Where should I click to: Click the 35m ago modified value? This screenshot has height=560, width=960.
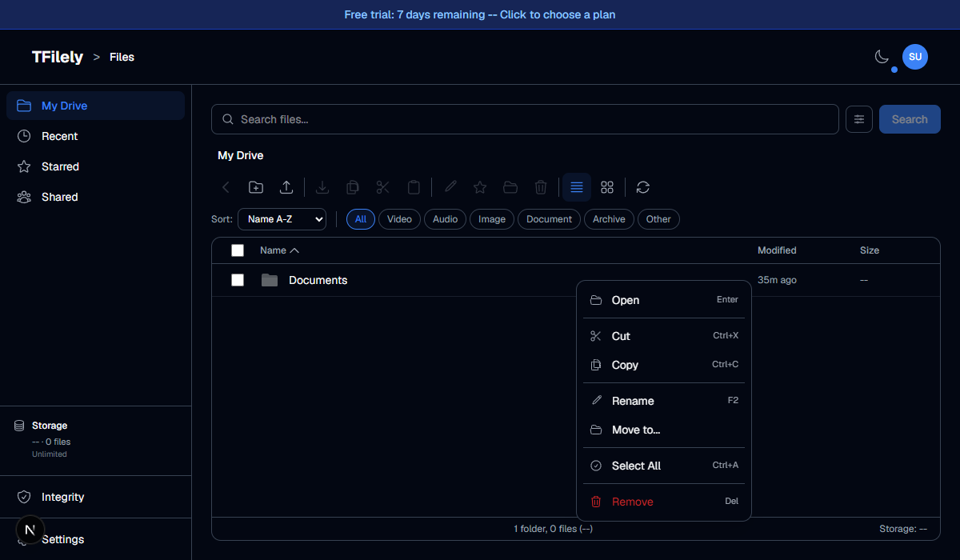pos(777,280)
